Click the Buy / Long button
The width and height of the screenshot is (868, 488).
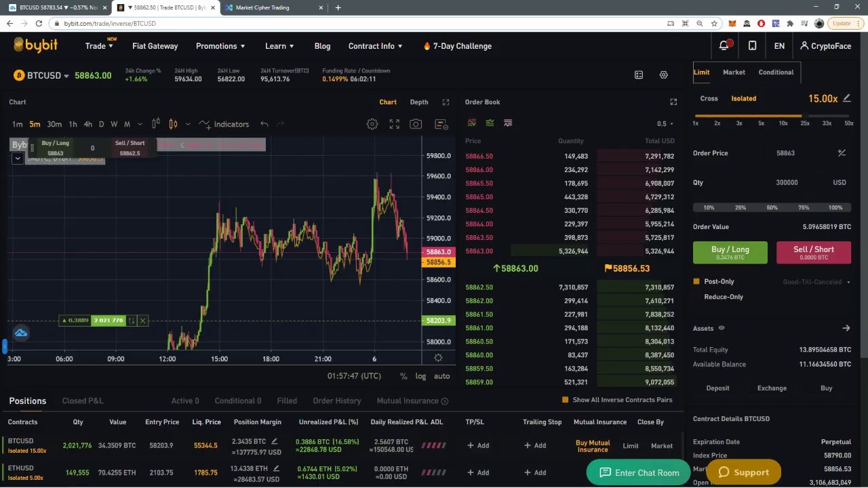(x=730, y=253)
